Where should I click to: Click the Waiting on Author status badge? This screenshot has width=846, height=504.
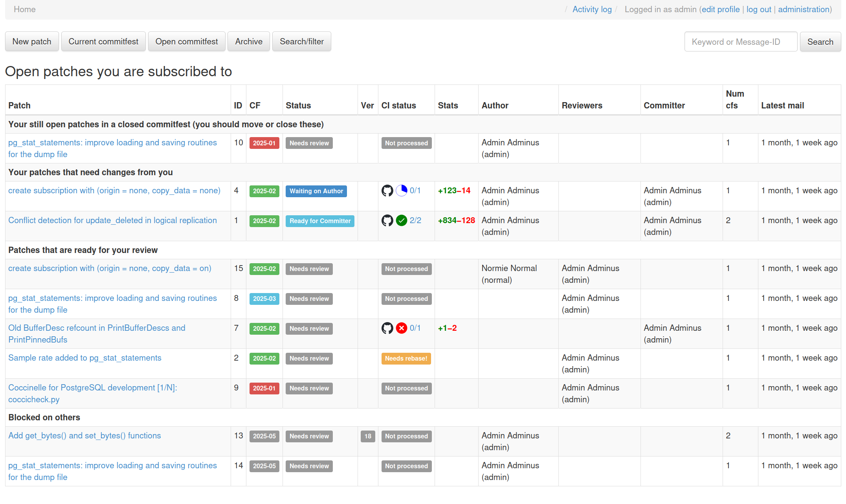(316, 191)
